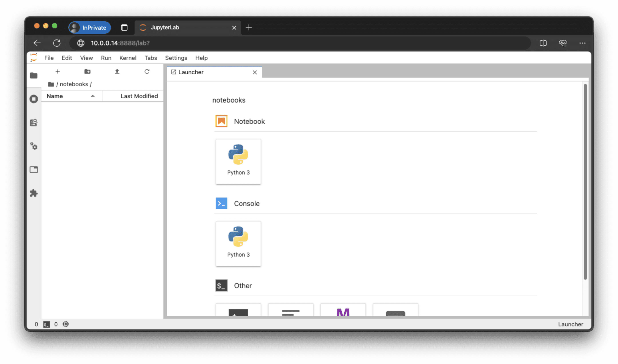The width and height of the screenshot is (618, 364).
Task: Close the Launcher tab
Action: (255, 72)
